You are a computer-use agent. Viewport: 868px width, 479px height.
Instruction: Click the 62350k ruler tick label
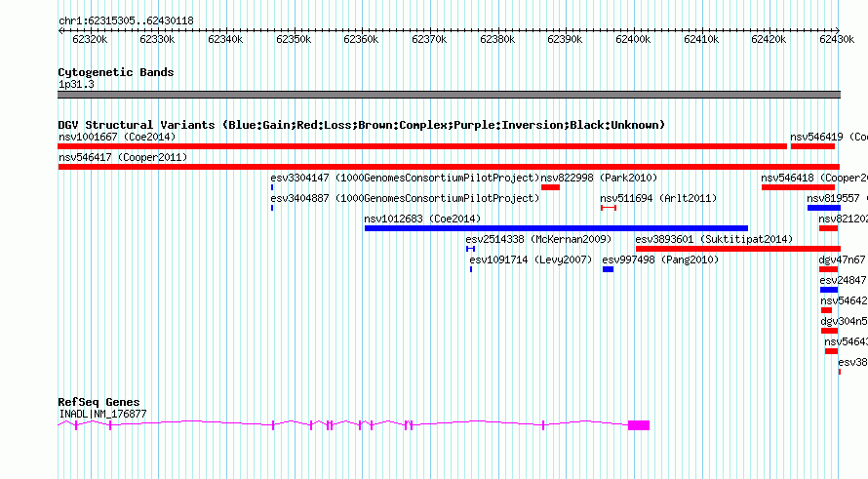[x=294, y=39]
